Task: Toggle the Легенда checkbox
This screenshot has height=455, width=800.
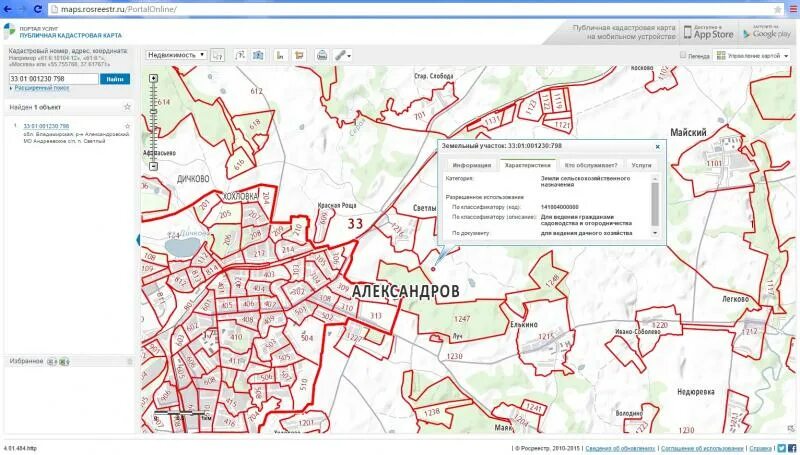Action: (x=683, y=55)
